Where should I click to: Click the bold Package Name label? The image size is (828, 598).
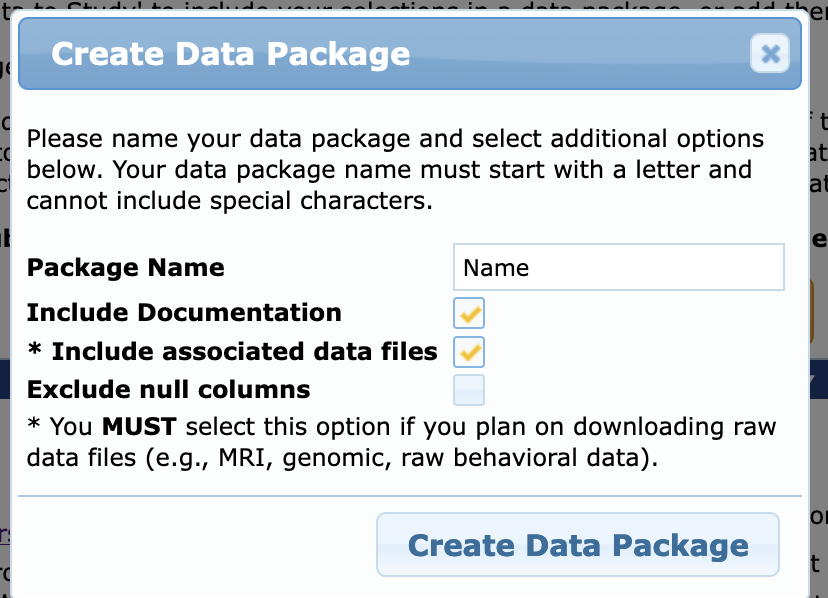point(126,267)
